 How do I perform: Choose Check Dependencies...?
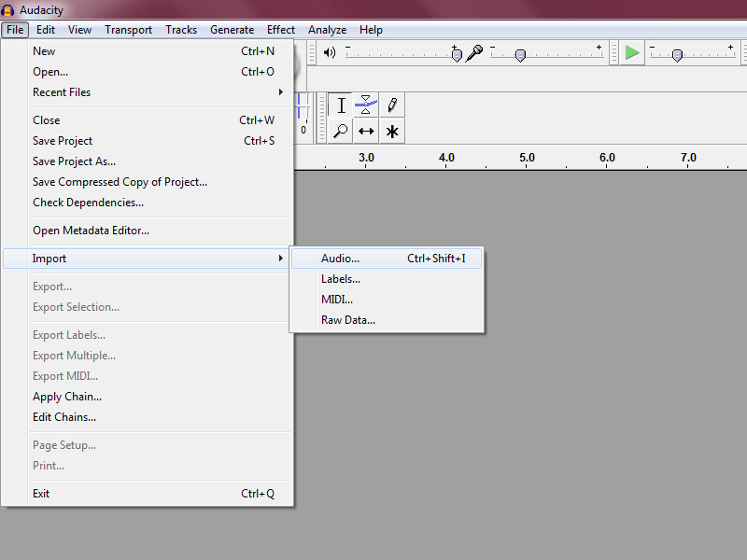pos(148,202)
